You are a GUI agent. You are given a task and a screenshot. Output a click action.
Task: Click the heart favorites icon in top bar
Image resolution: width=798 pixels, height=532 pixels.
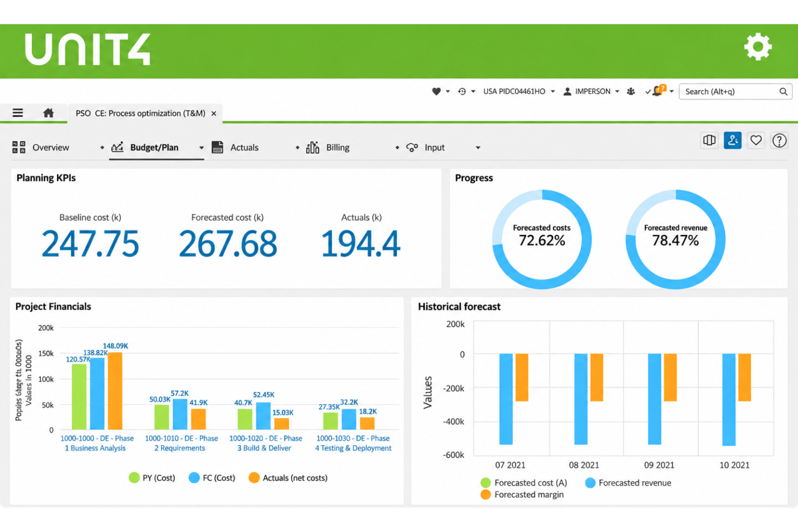pyautogui.click(x=436, y=92)
